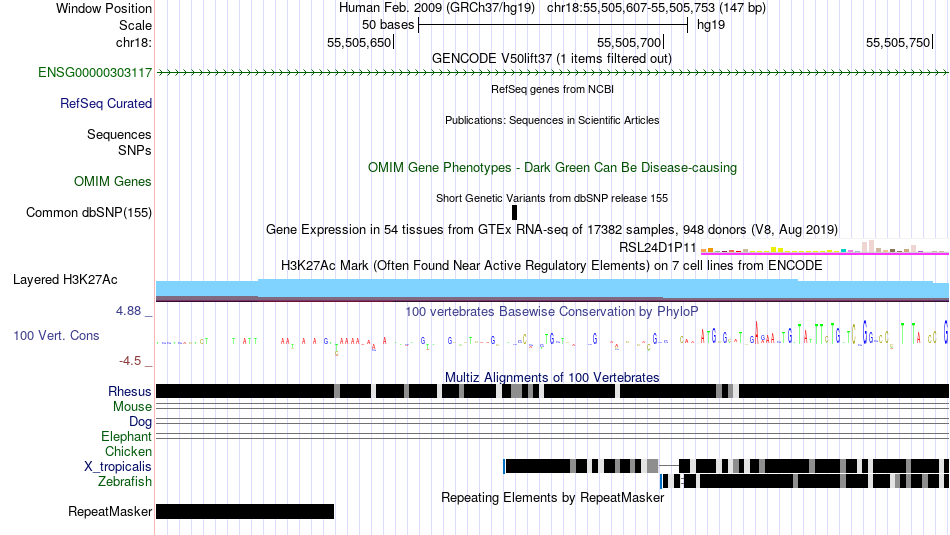Open the Layered H3K27Ac track label
The image size is (950, 535).
[x=65, y=280]
